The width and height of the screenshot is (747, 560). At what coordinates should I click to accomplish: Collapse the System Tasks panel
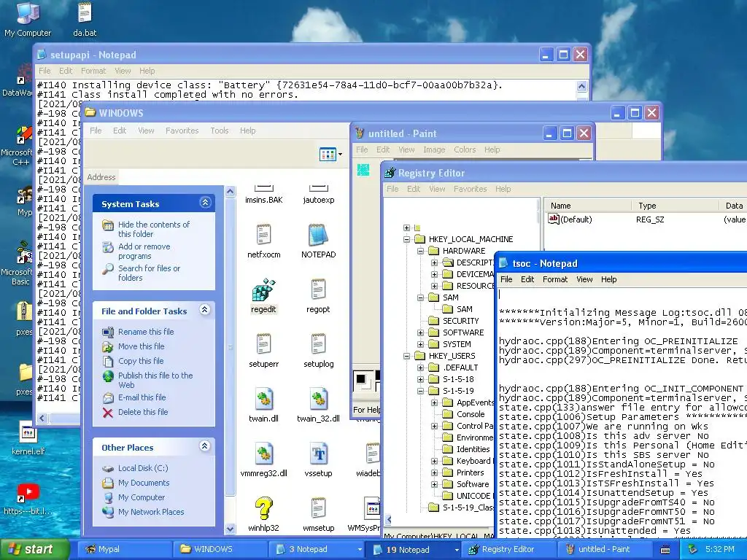tap(205, 203)
